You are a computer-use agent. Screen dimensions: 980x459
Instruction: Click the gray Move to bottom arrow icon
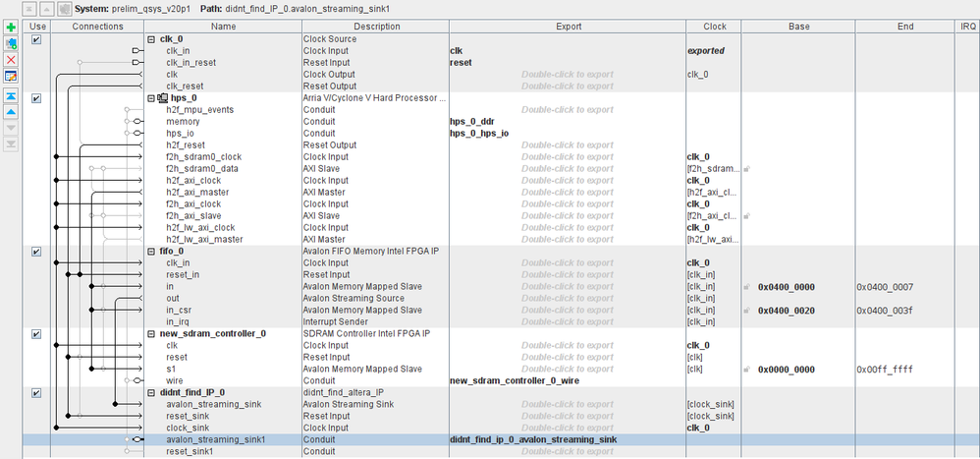point(11,143)
